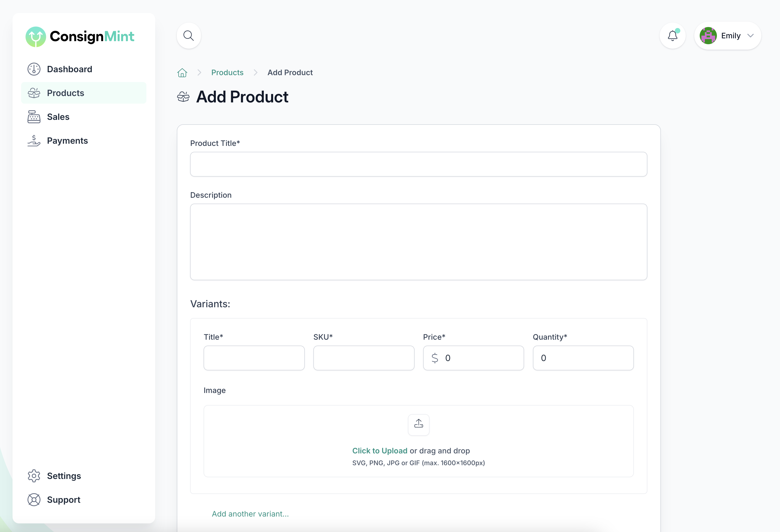780x532 pixels.
Task: Click into the Description text area
Action: 418,242
